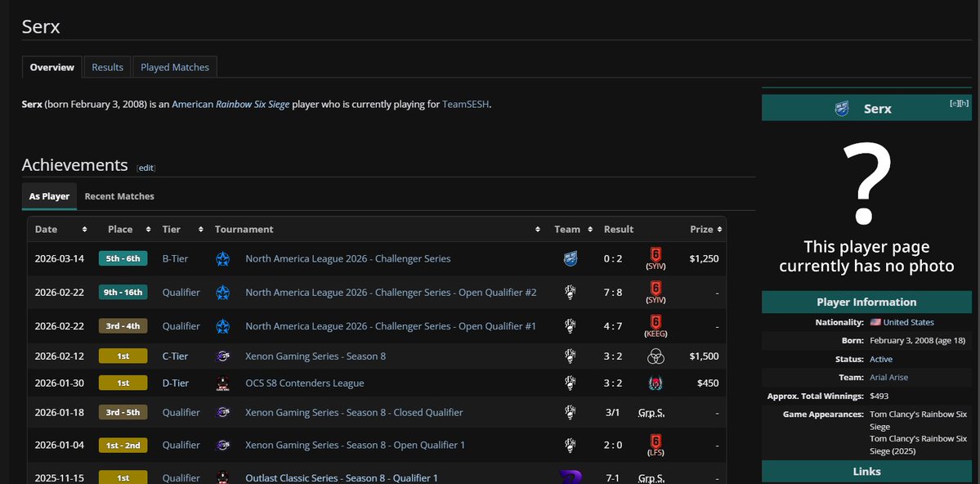Click Grp S. result in Closed Qualifier row
Screen dimensions: 980x484
coord(651,413)
